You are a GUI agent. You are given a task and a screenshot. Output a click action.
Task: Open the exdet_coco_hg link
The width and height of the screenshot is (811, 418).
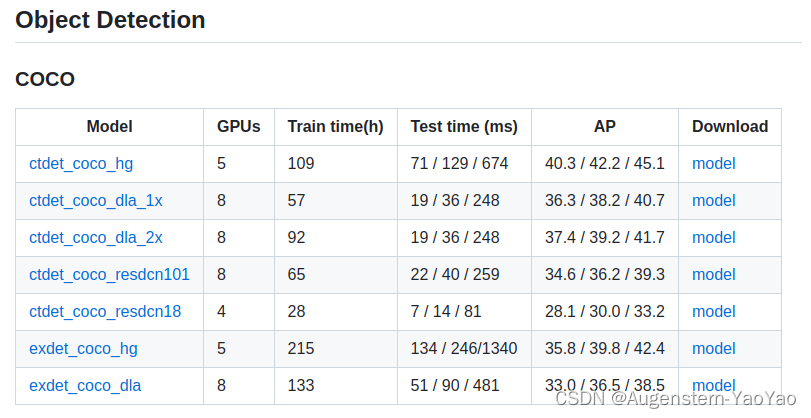tap(83, 348)
